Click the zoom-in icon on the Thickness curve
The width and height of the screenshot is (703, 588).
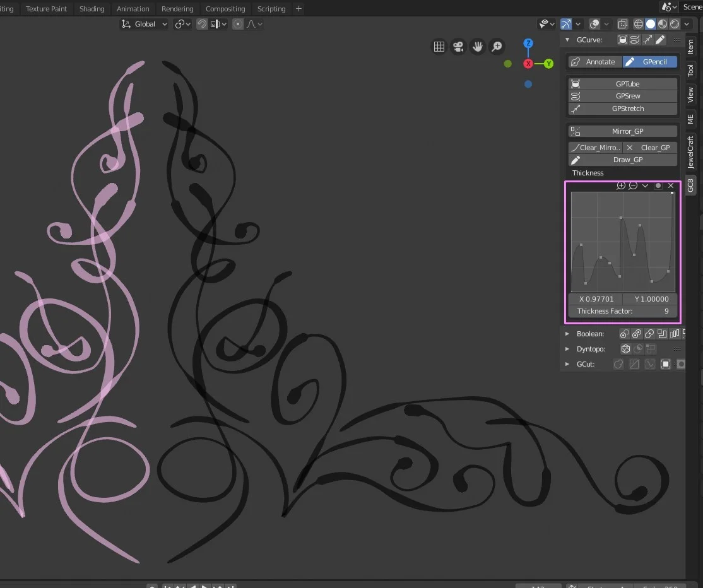(622, 185)
